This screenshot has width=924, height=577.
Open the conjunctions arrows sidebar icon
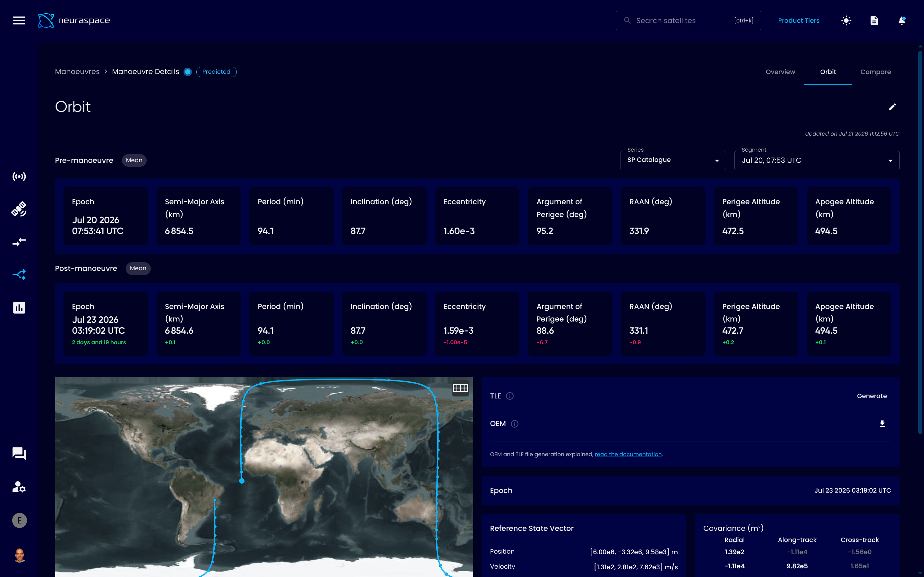(19, 242)
